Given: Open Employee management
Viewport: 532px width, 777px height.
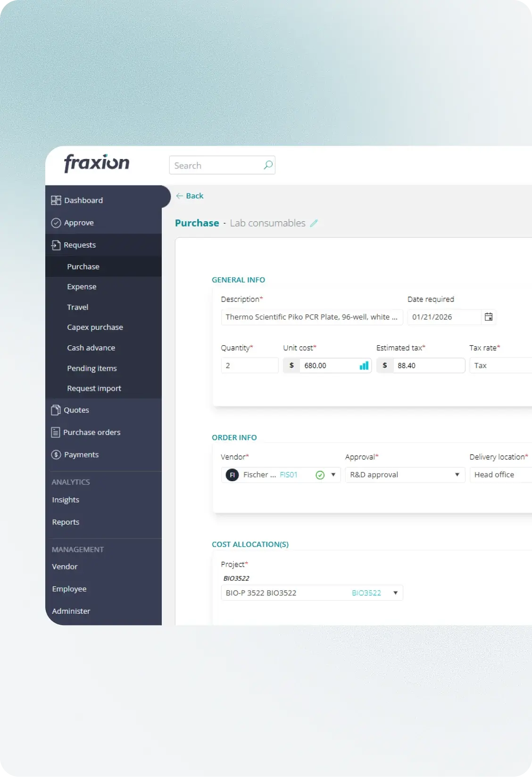Looking at the screenshot, I should click(69, 589).
